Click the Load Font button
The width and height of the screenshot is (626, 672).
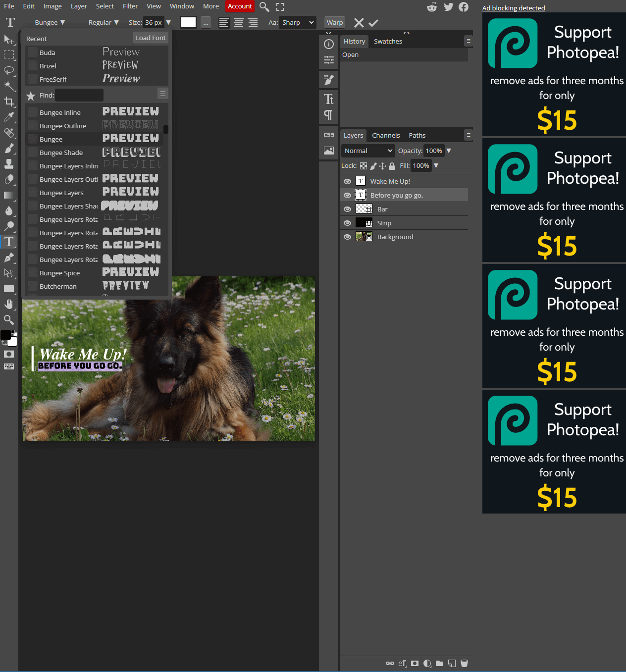coord(151,38)
